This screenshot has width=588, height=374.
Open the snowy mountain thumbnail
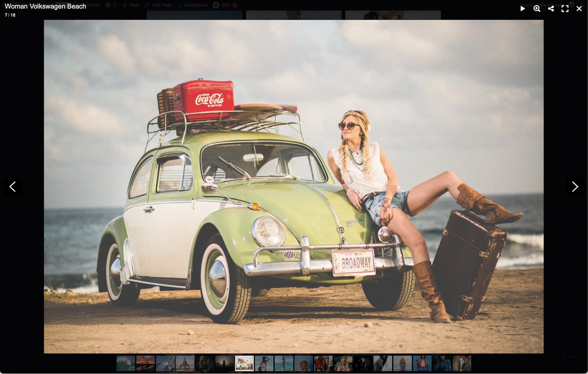point(165,363)
